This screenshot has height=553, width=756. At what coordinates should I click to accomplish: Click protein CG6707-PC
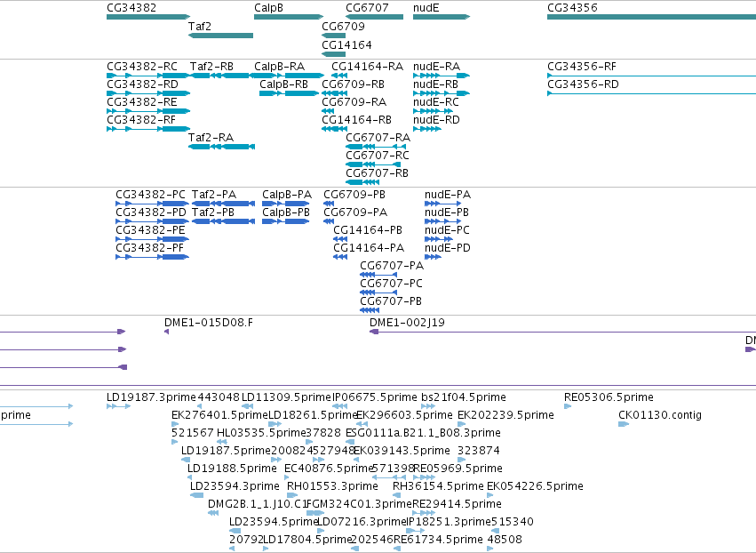point(378,293)
